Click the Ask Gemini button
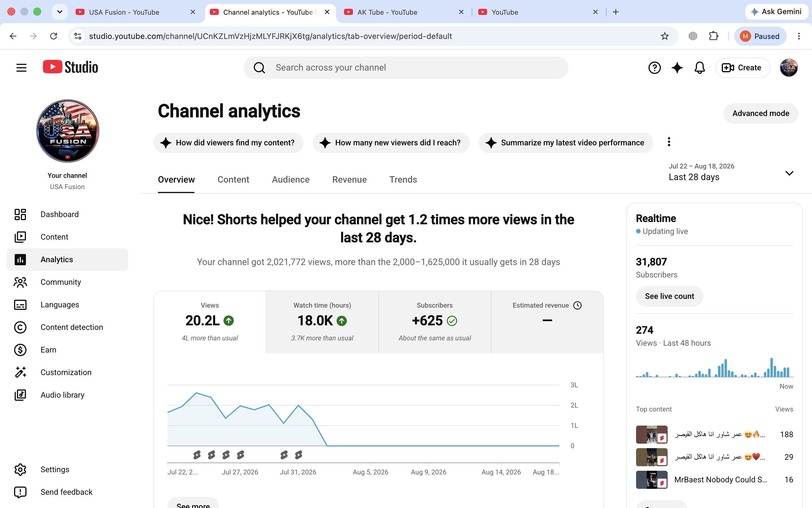This screenshot has width=812, height=508. (x=776, y=12)
